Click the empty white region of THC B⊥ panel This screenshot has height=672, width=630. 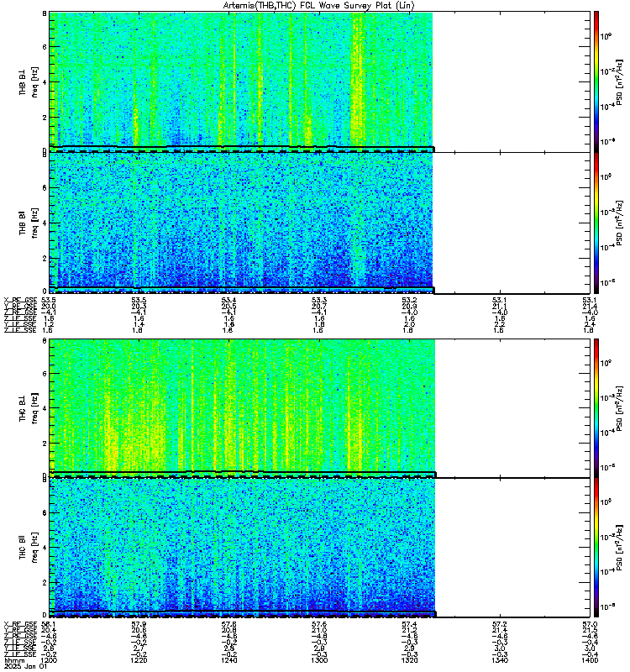click(x=512, y=408)
